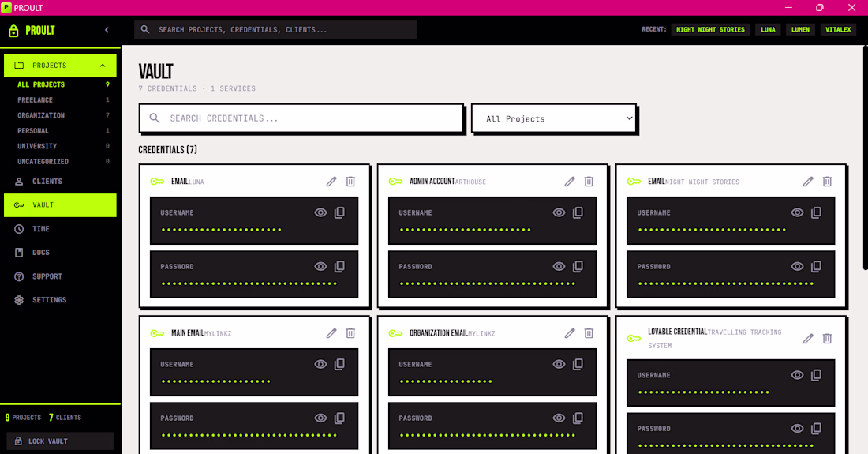This screenshot has width=868, height=454.
Task: Click the Prolt logo in sidebar
Action: [32, 31]
